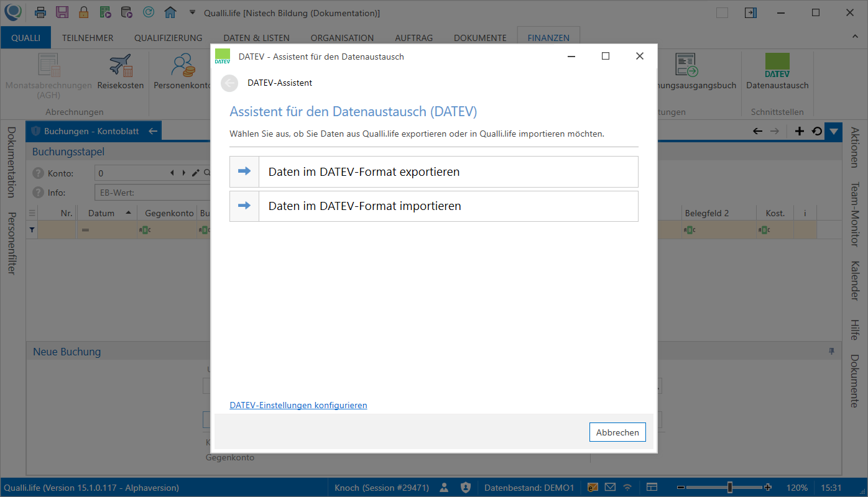Open Personenkonto in the ribbon
This screenshot has height=497, width=868.
click(x=183, y=72)
